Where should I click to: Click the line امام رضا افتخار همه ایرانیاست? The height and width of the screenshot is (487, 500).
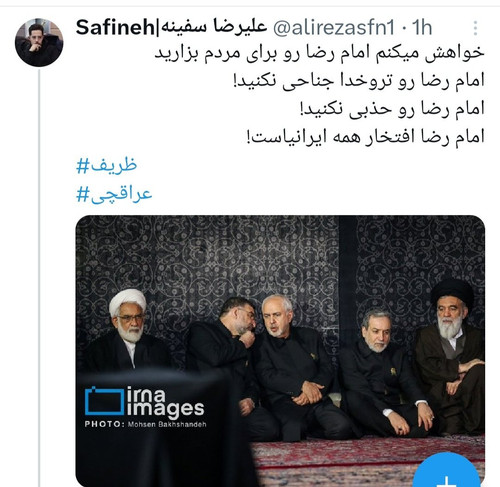[x=365, y=137]
